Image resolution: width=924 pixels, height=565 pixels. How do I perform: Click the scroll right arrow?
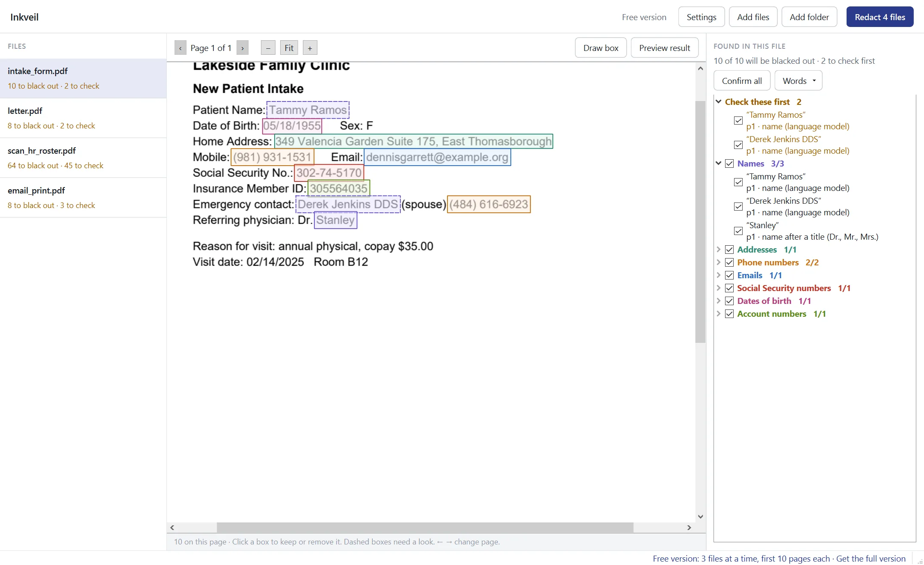(689, 527)
